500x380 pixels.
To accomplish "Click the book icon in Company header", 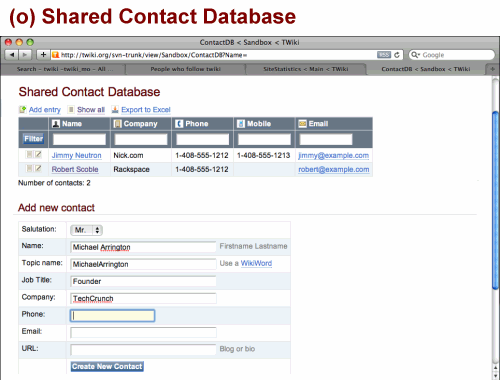I will 117,124.
